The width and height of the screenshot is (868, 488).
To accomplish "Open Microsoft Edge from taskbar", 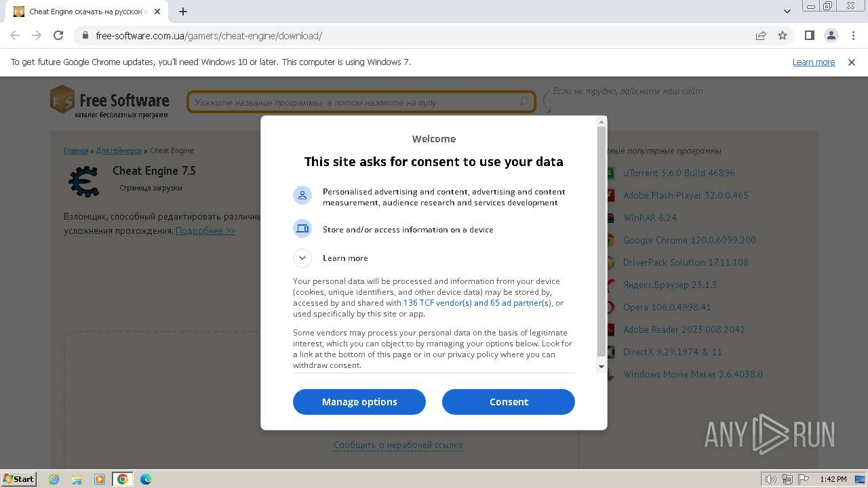I will [x=146, y=479].
